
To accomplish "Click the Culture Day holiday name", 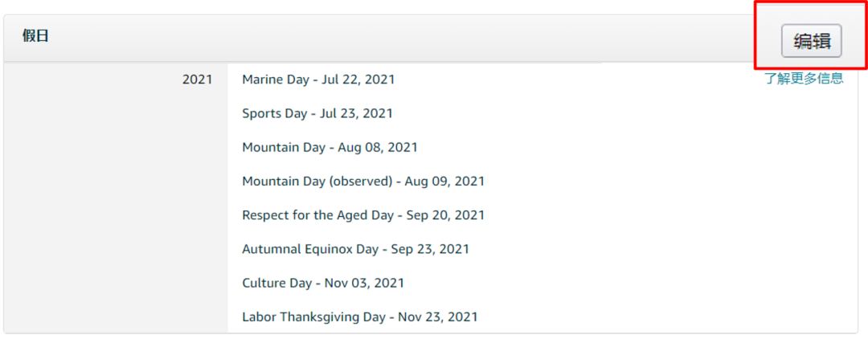I will pyautogui.click(x=277, y=284).
